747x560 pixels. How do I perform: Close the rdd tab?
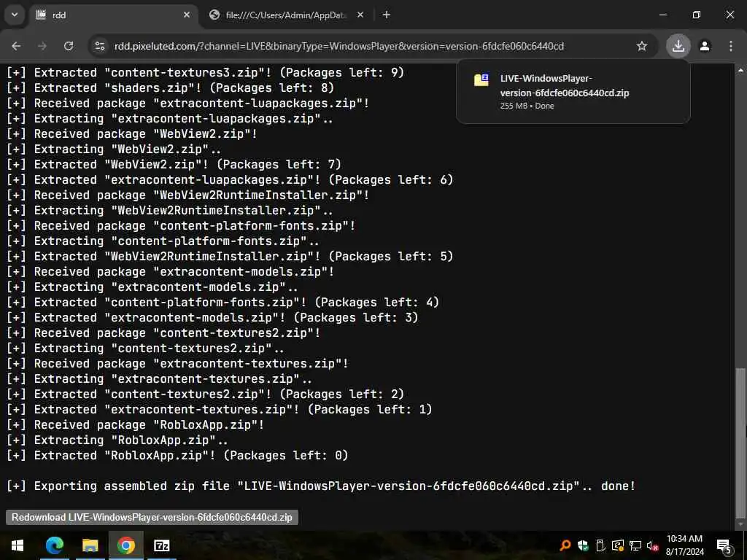187,15
